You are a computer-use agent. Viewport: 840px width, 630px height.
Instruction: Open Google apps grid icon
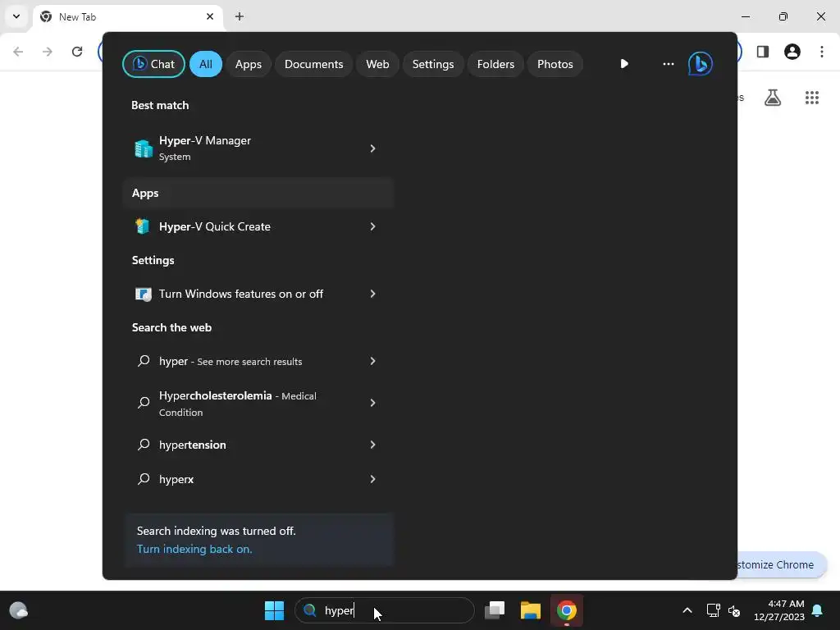tap(812, 98)
